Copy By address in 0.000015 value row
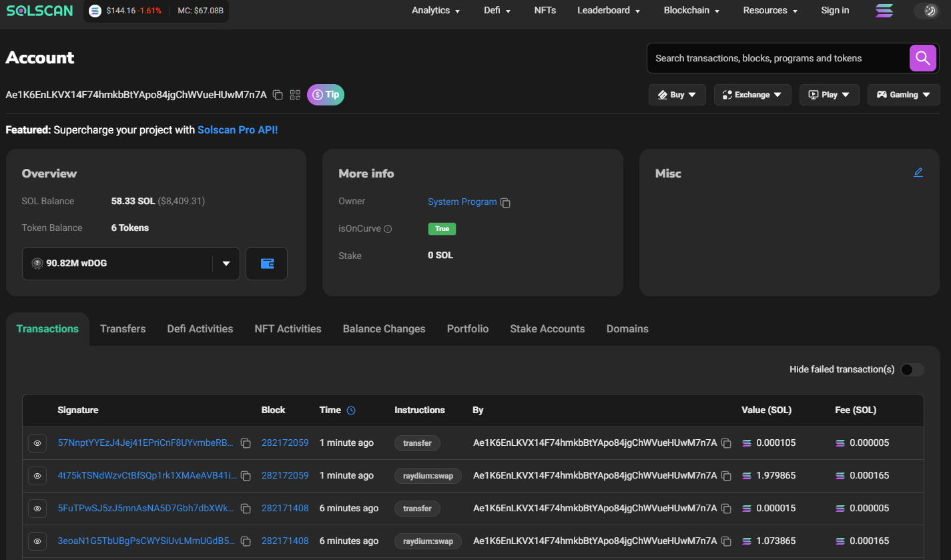 click(726, 509)
